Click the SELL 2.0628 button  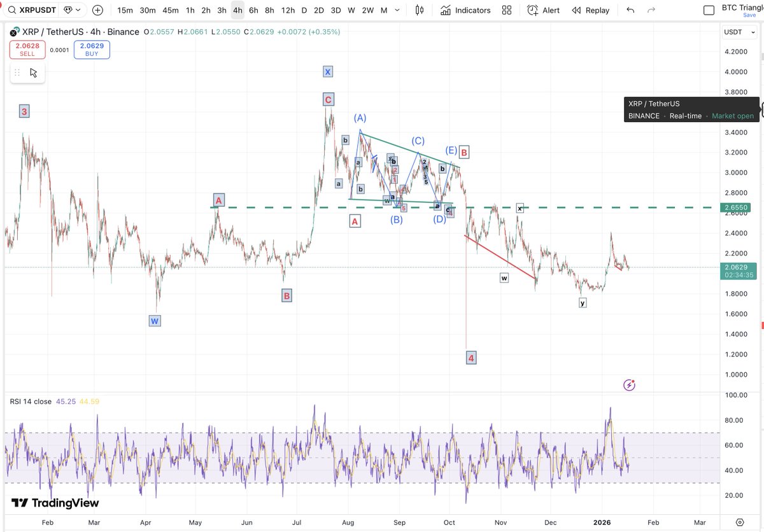tap(27, 50)
